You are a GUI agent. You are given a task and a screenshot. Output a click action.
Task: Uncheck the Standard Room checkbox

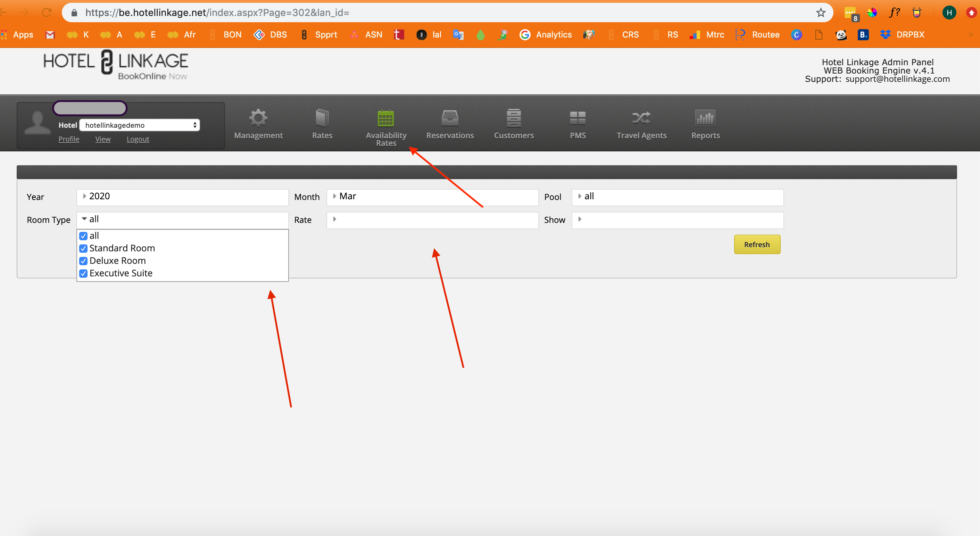pos(83,249)
